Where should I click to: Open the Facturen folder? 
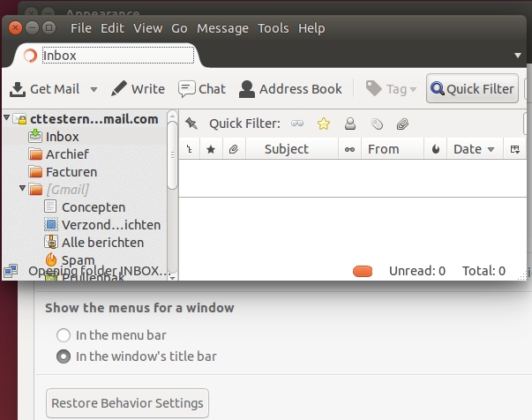tap(71, 172)
